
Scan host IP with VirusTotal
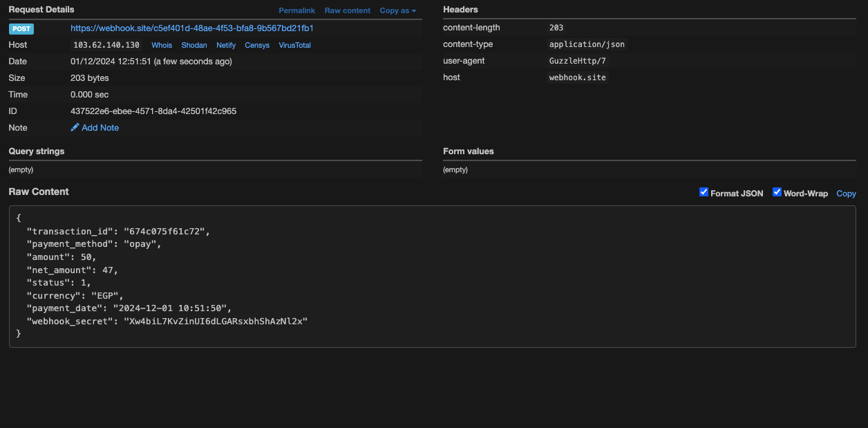pos(294,45)
